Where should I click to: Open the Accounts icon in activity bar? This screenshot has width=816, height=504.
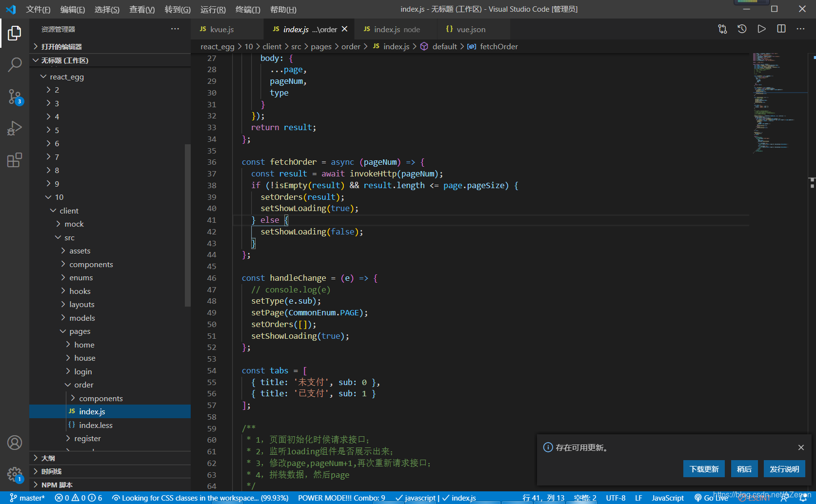tap(15, 443)
